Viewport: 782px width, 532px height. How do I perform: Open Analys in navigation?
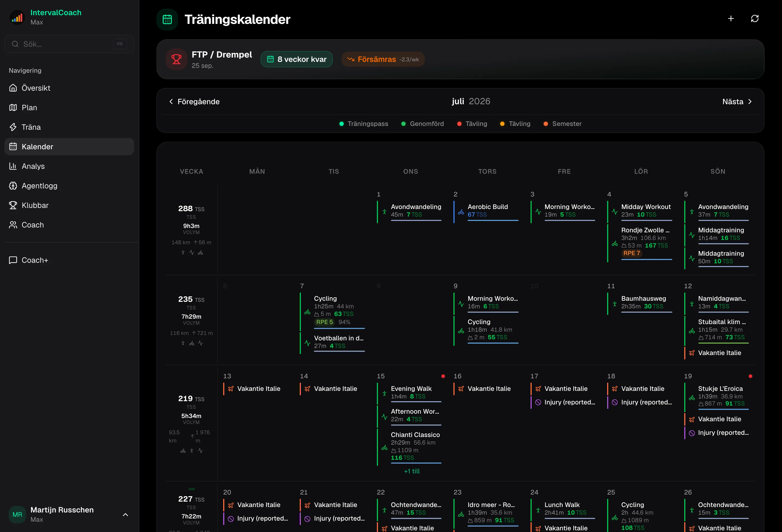tap(69, 166)
